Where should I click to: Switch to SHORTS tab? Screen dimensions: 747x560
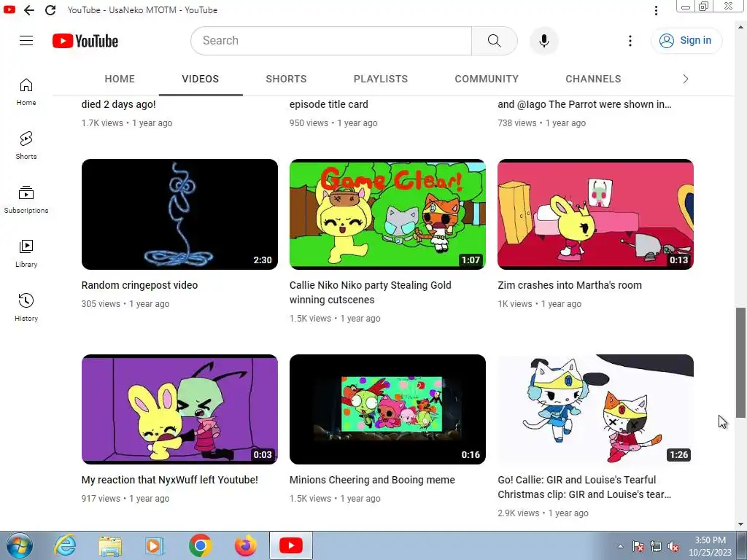coord(286,79)
